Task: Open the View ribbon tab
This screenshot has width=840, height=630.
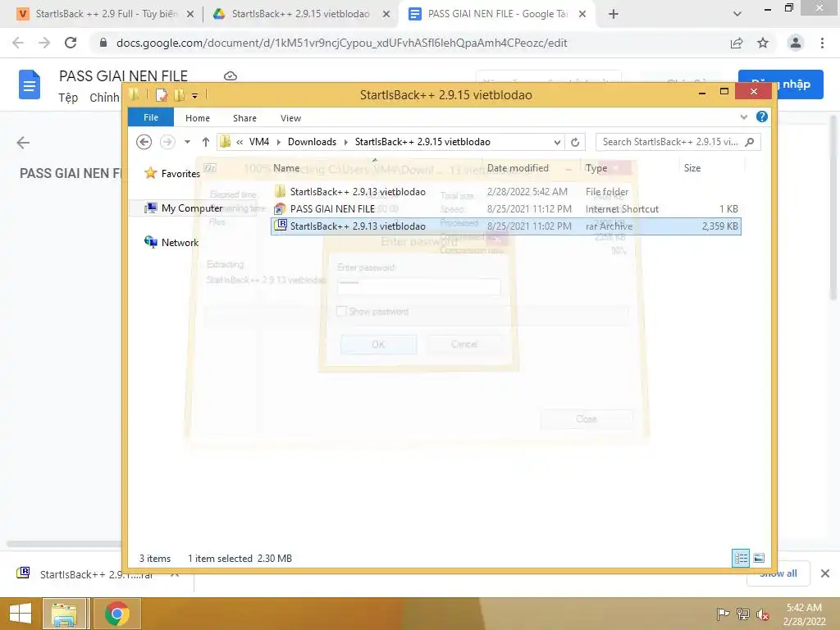Action: pyautogui.click(x=290, y=118)
